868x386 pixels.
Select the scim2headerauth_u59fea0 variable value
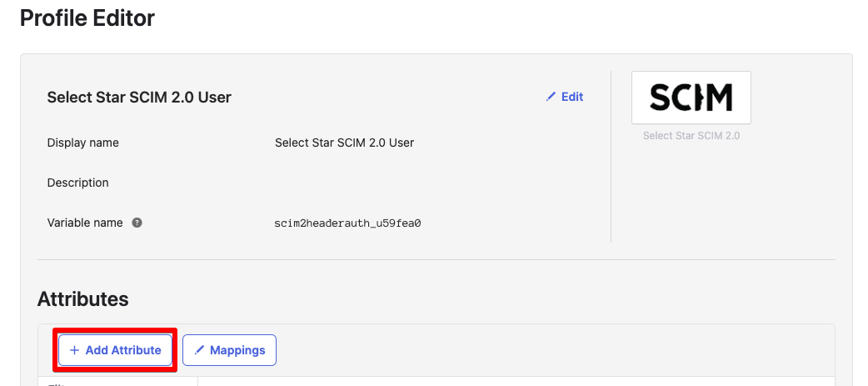347,223
